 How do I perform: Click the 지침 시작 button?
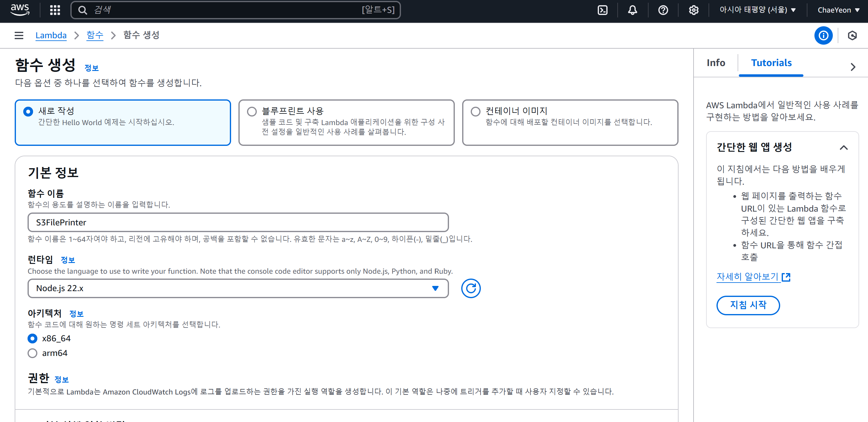(x=748, y=305)
